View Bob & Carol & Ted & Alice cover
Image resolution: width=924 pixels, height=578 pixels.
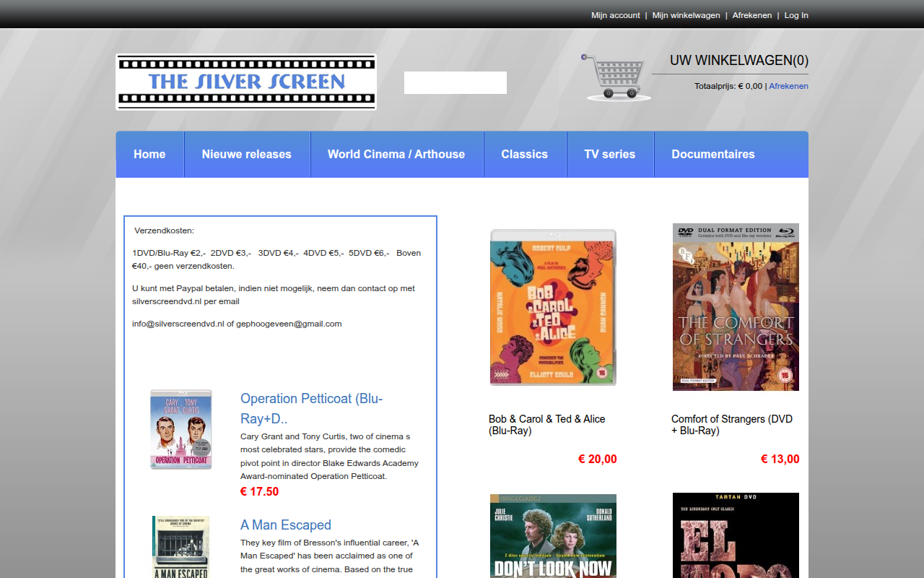pyautogui.click(x=553, y=307)
